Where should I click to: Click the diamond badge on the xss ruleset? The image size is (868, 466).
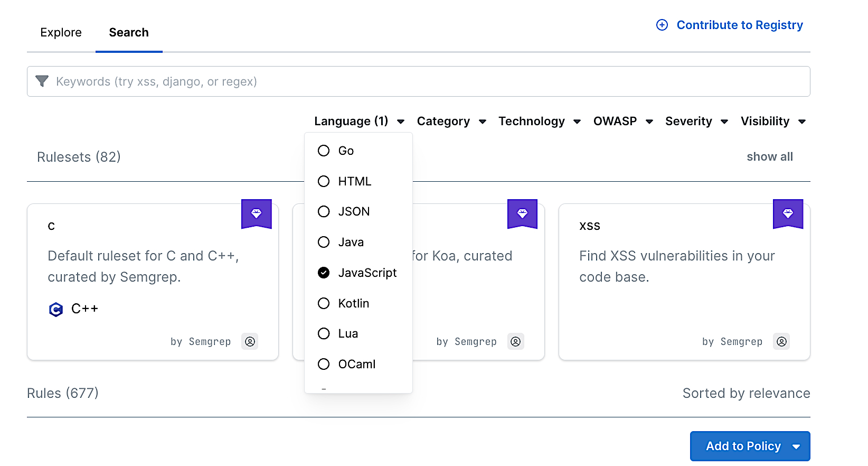[x=788, y=213]
